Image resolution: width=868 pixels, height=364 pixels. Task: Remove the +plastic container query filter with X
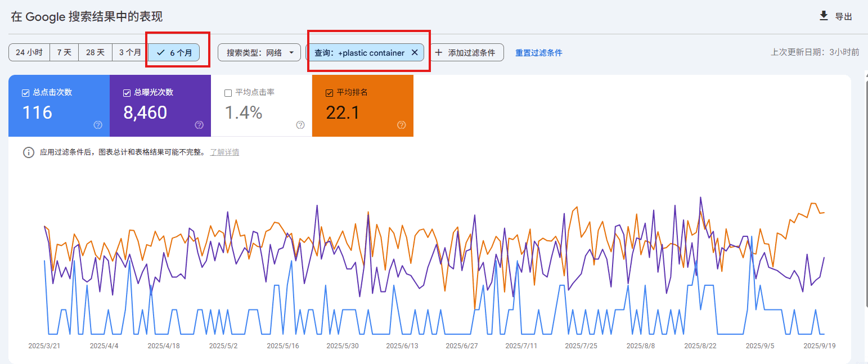tap(415, 52)
